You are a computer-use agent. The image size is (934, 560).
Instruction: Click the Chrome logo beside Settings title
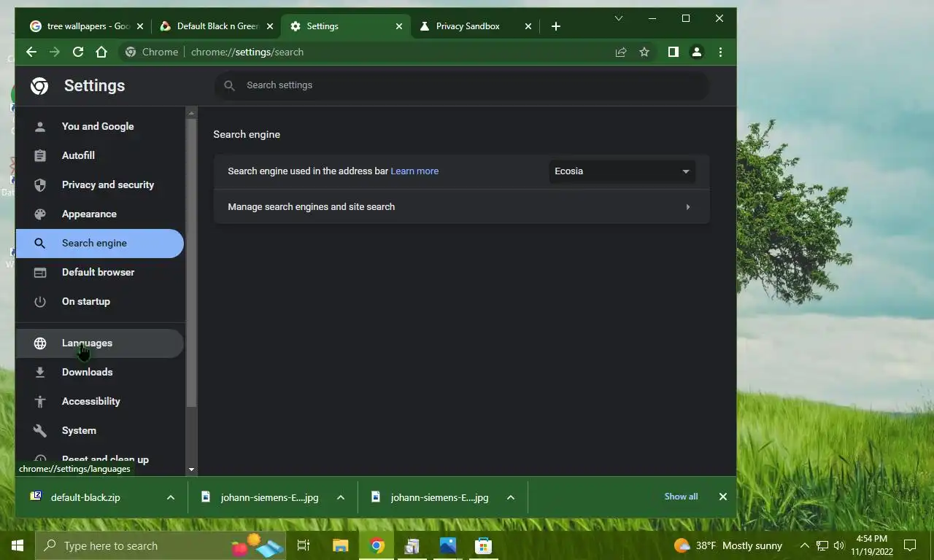click(x=39, y=86)
